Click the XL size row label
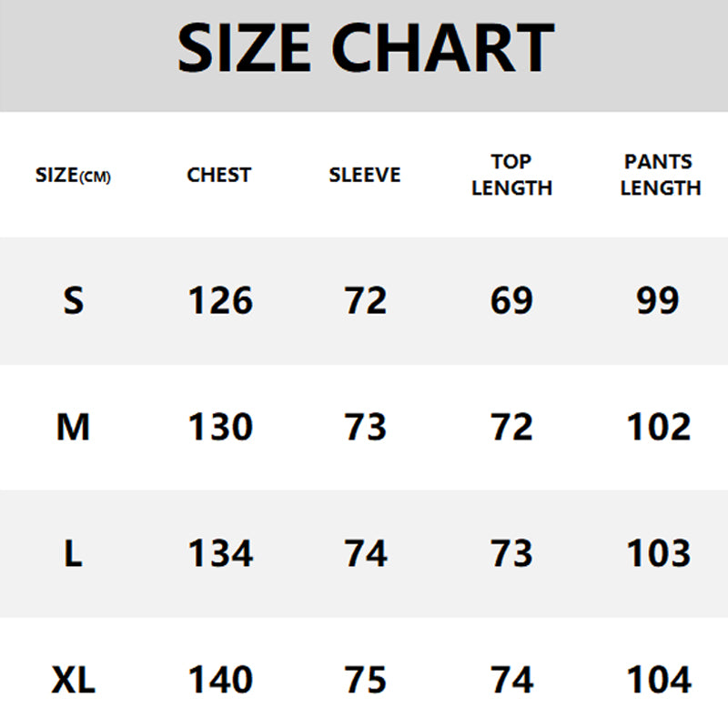 74,680
